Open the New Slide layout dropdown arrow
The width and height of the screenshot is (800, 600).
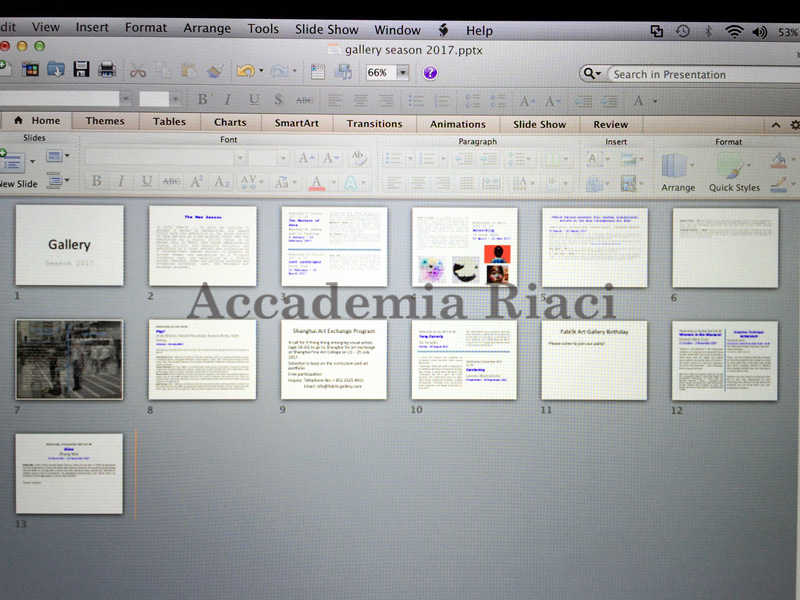point(33,162)
